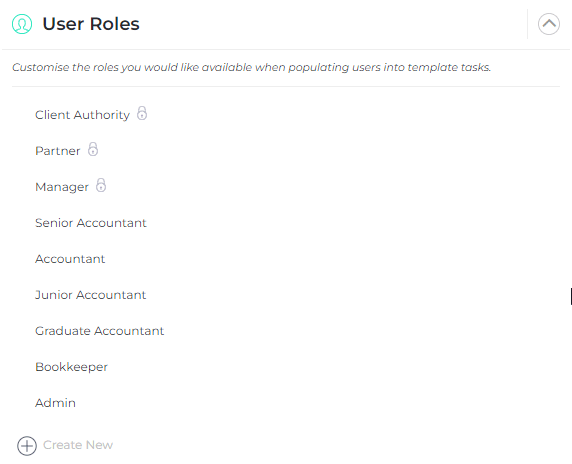Click the Create New link
Viewport: 572px width, 464px height.
(x=78, y=445)
